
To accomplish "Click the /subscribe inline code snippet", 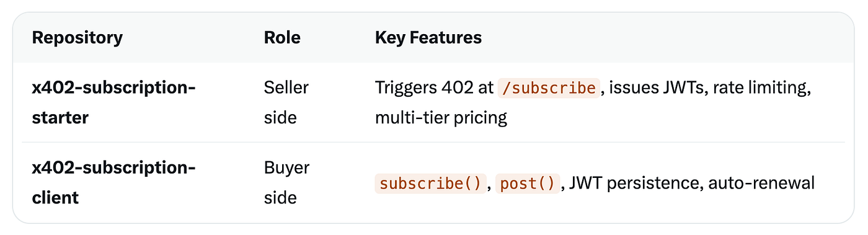I will (550, 88).
